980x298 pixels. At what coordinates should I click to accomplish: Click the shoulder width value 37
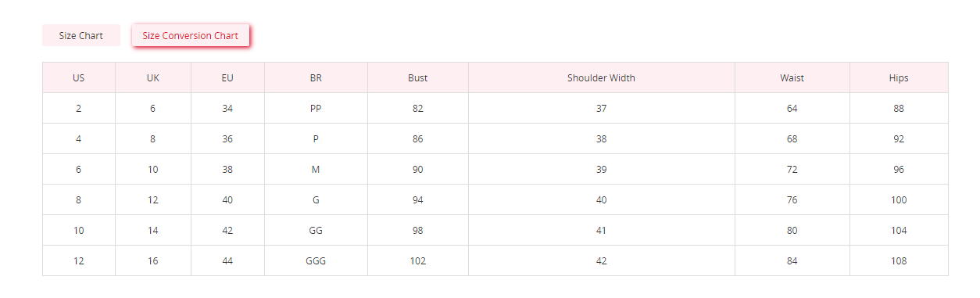(x=602, y=109)
